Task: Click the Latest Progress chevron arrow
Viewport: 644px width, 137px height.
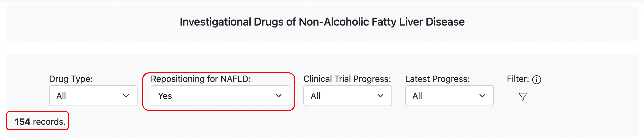Action: pos(482,96)
